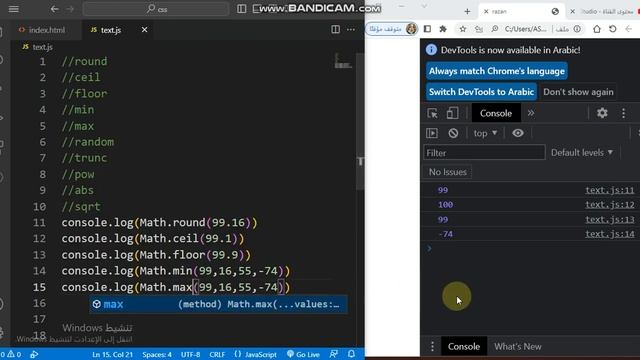The height and width of the screenshot is (360, 640).
Task: Toggle DevTools device toolbar
Action: pos(452,113)
